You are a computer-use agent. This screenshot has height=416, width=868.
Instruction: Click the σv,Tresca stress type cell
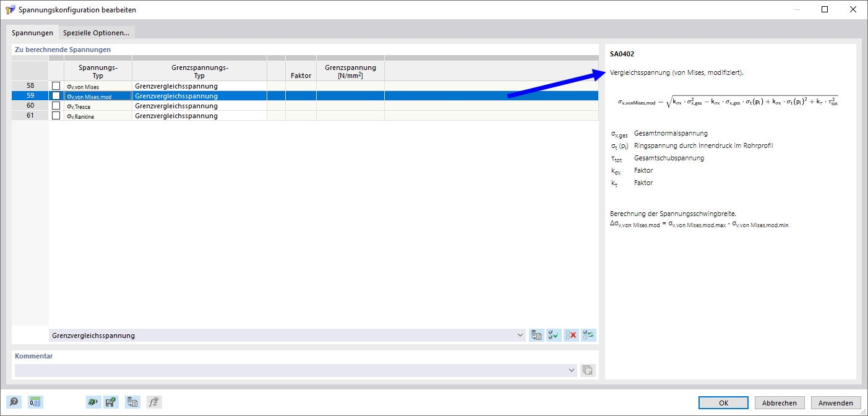[x=98, y=106]
